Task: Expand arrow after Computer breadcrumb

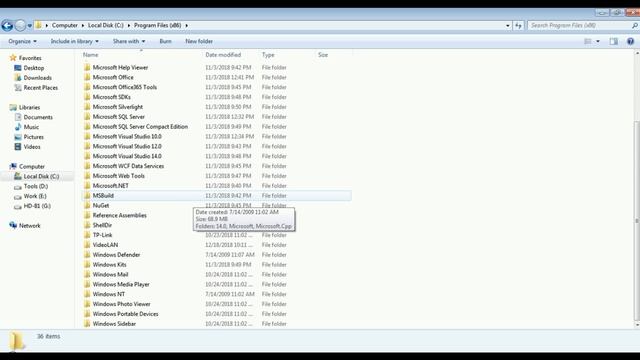Action: click(x=83, y=25)
